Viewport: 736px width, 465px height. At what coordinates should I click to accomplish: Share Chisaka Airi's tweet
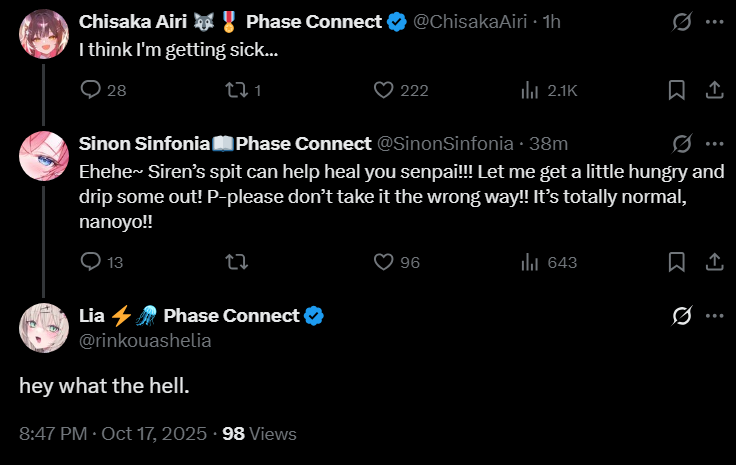pyautogui.click(x=715, y=90)
